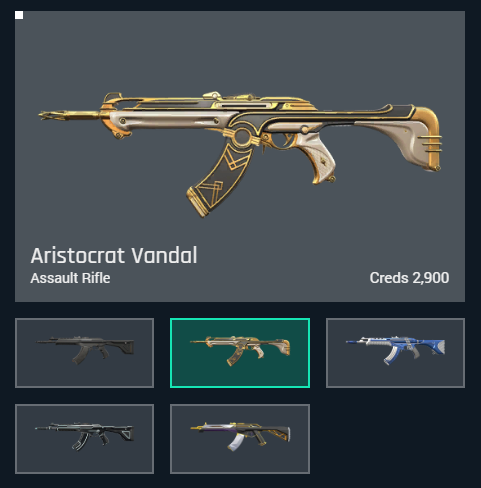Open the large Aristocrat Vandal preview image
Viewport: 481px width, 488px height.
(x=240, y=154)
